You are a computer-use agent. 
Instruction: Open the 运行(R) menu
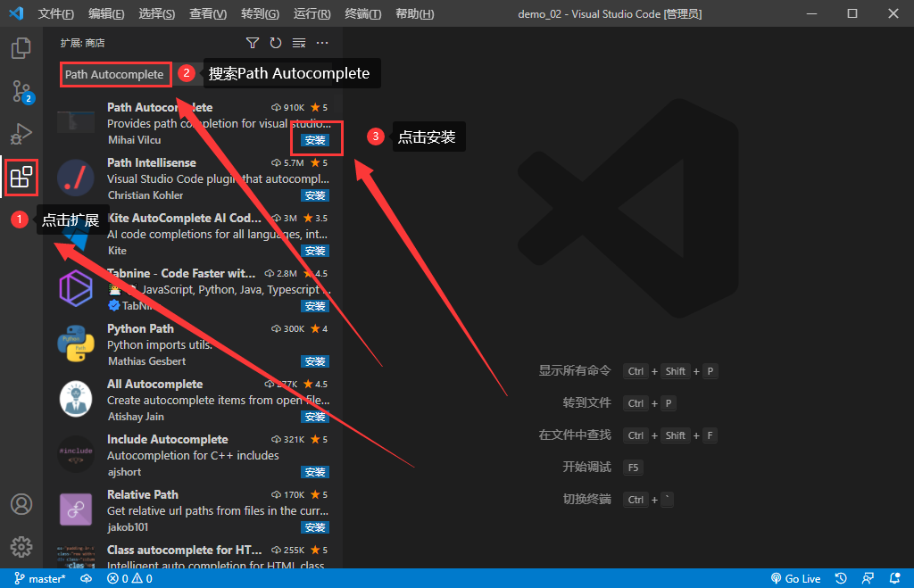(x=312, y=14)
